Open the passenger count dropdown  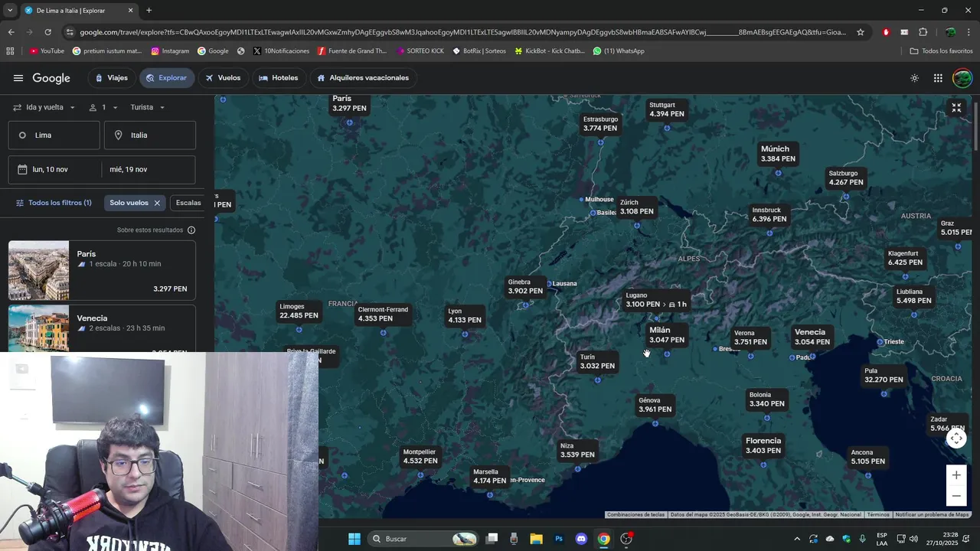pos(102,107)
